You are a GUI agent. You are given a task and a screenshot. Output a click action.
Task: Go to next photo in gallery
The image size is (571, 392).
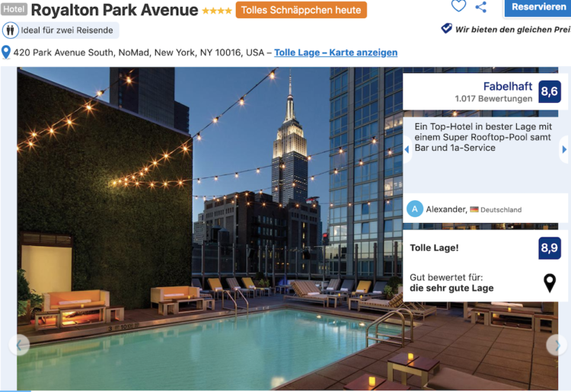click(557, 345)
